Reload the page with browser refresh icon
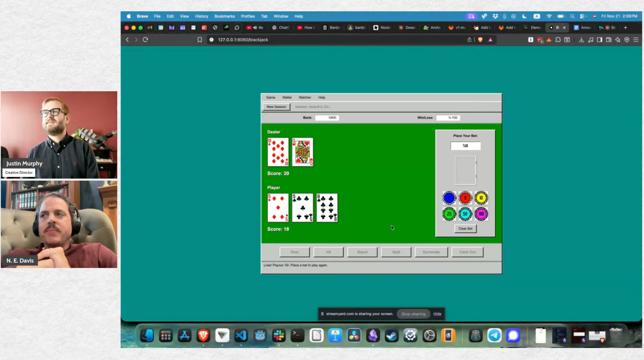The width and height of the screenshot is (644, 360). point(145,40)
